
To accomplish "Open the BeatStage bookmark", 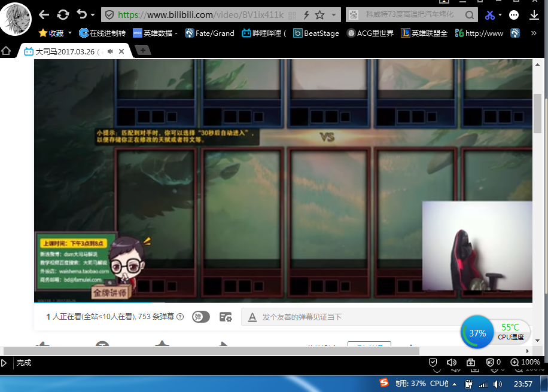I will 316,33.
